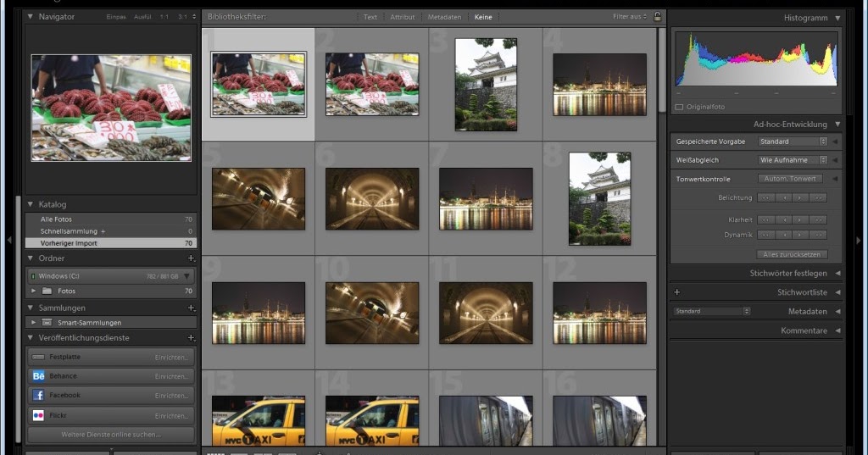Click Einrichten for the Flickr service

pos(171,416)
